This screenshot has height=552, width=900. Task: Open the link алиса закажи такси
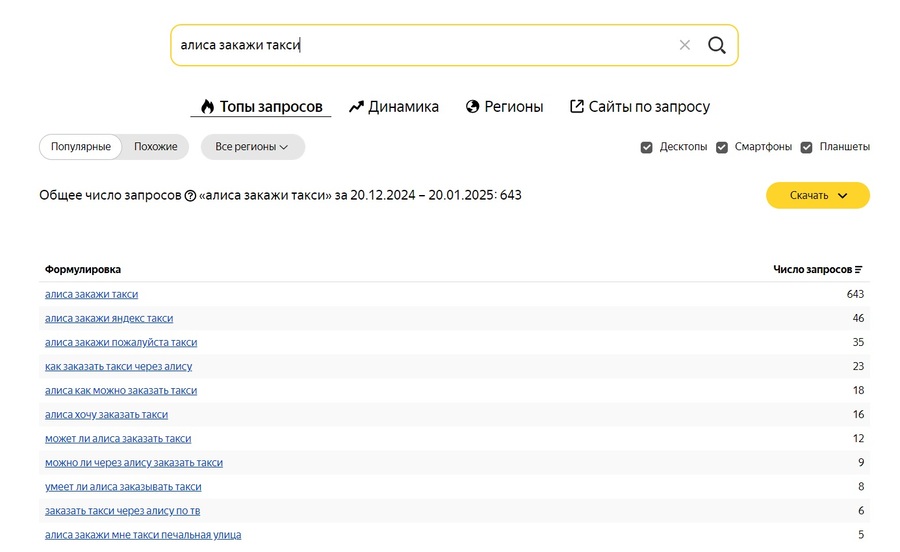[91, 294]
